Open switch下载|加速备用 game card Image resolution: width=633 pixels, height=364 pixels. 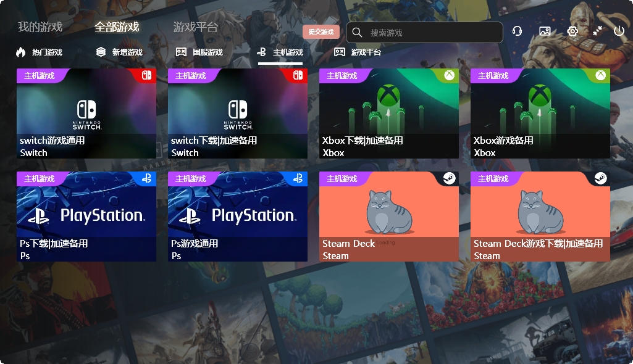click(238, 114)
